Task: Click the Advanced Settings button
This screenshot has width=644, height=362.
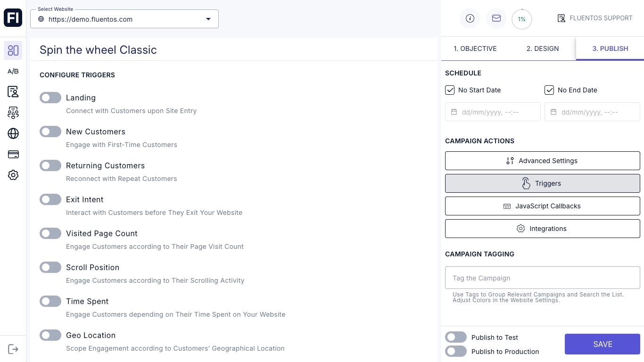Action: click(x=542, y=161)
